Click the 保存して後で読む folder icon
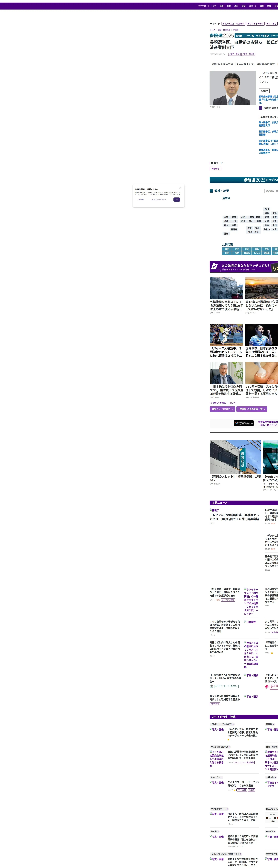This screenshot has width=278, height=868. [211, 403]
